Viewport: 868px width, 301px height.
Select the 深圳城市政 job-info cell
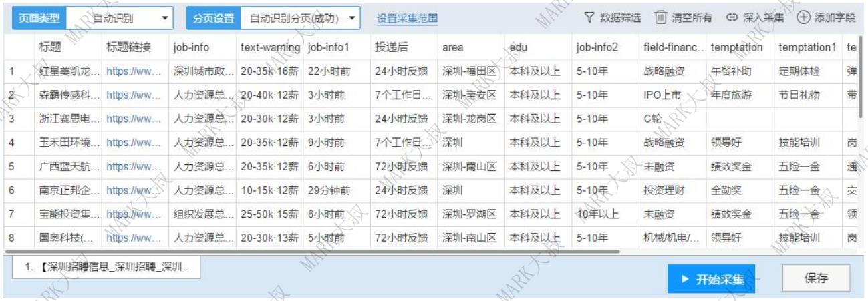(x=202, y=71)
